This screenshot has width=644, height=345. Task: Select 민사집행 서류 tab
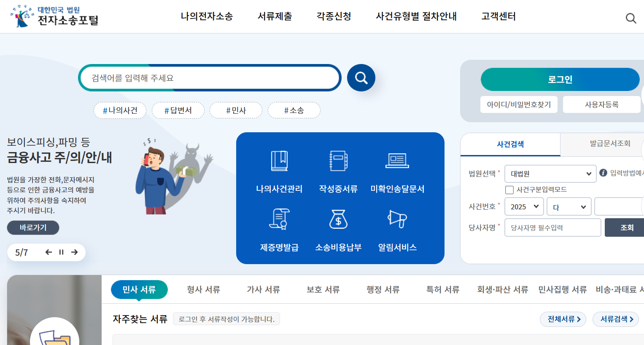[563, 290]
